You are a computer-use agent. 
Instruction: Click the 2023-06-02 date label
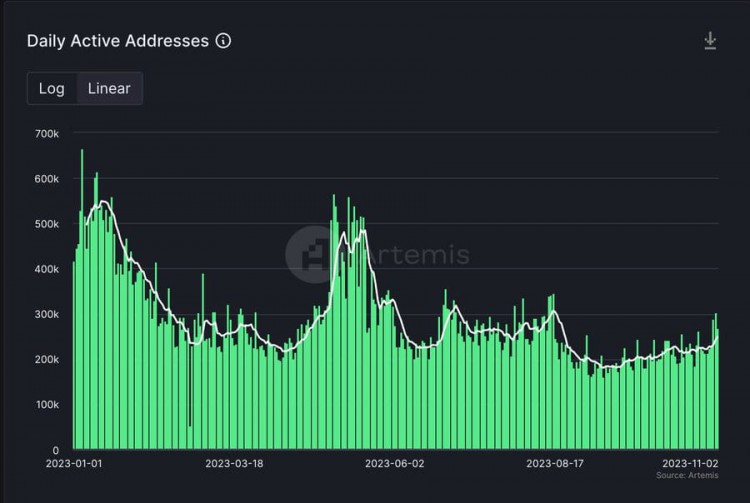(395, 463)
